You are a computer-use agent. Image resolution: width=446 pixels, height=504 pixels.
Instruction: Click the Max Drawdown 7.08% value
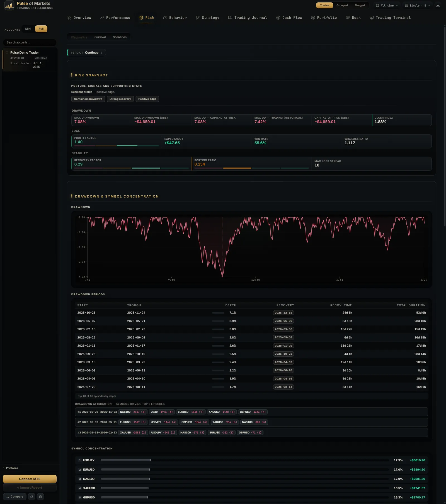80,122
